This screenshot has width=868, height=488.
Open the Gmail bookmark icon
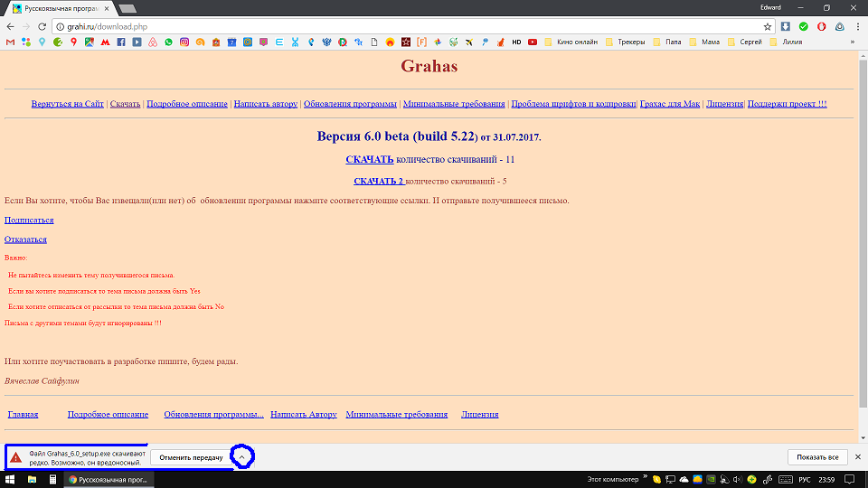[10, 42]
